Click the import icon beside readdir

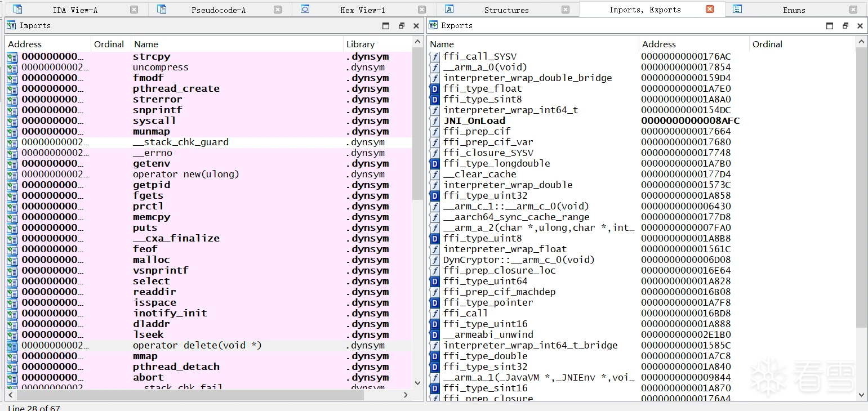[12, 292]
